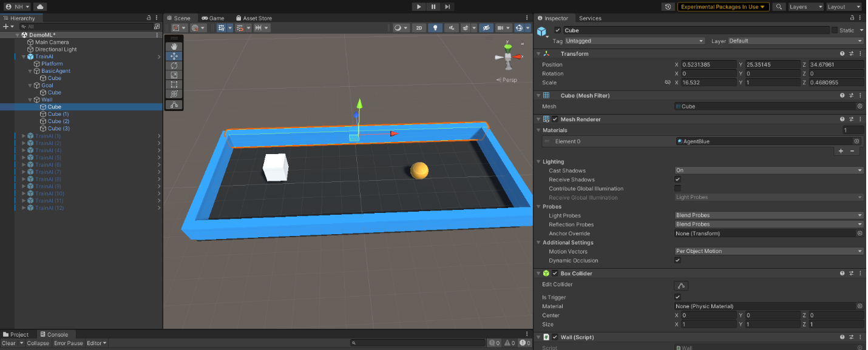Toggle scene lighting bulb icon
The width and height of the screenshot is (868, 350).
tap(435, 28)
